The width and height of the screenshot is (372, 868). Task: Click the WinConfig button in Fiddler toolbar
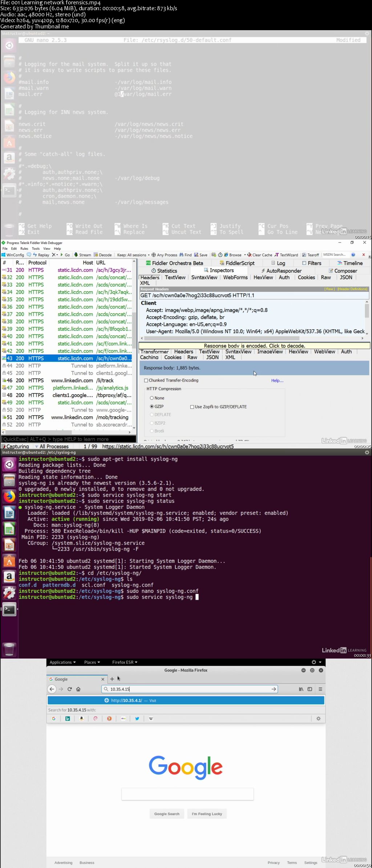[13, 255]
